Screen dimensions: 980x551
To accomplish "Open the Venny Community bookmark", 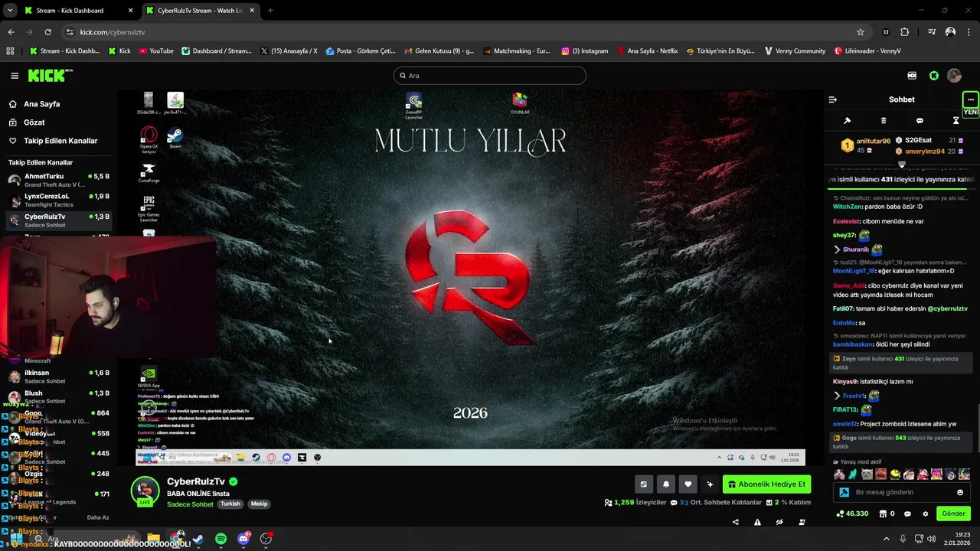I will (x=795, y=51).
